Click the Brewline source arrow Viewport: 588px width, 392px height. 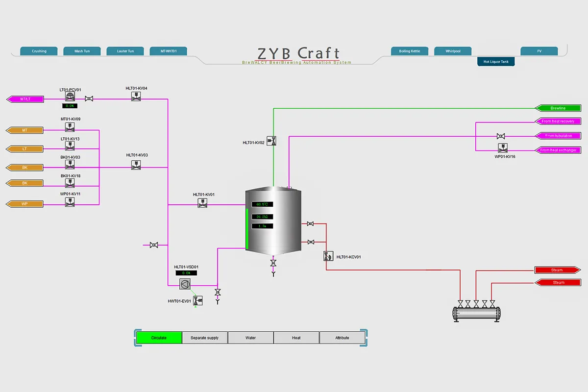pyautogui.click(x=558, y=108)
